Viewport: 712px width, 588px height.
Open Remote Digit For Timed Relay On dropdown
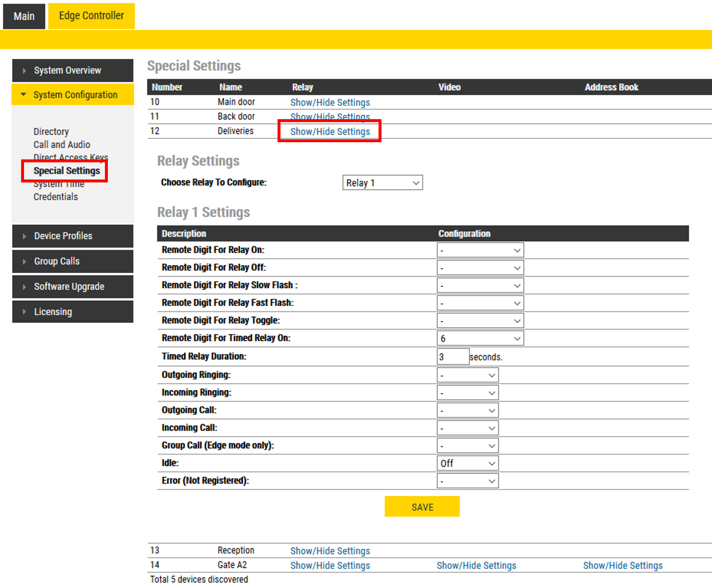(x=480, y=338)
